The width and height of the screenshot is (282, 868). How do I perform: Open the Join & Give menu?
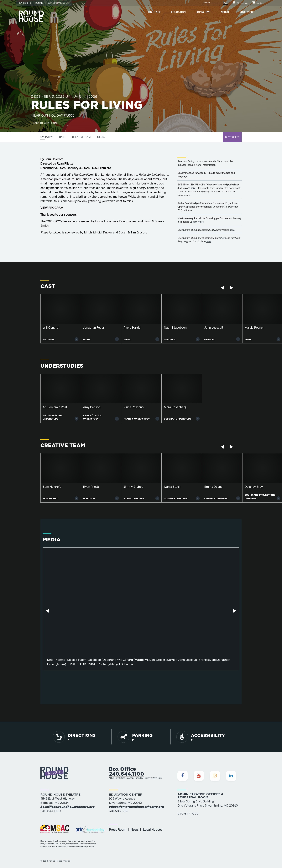click(x=203, y=12)
